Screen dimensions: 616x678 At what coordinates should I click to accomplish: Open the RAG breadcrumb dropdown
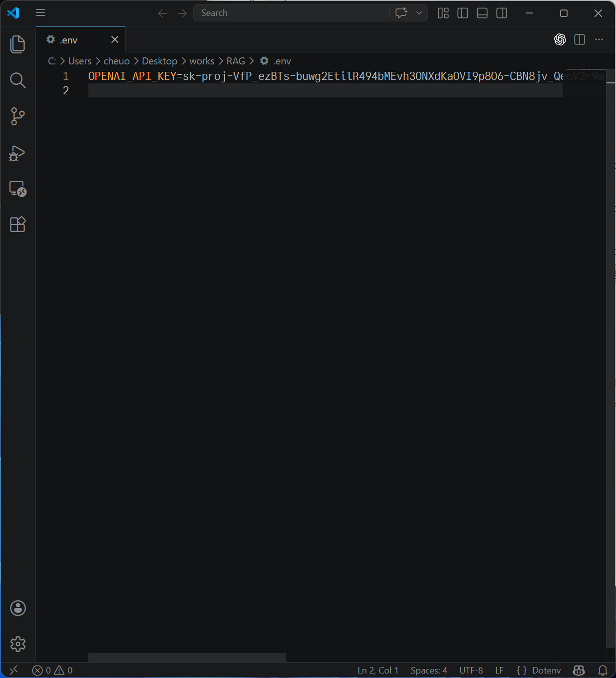[x=235, y=60]
